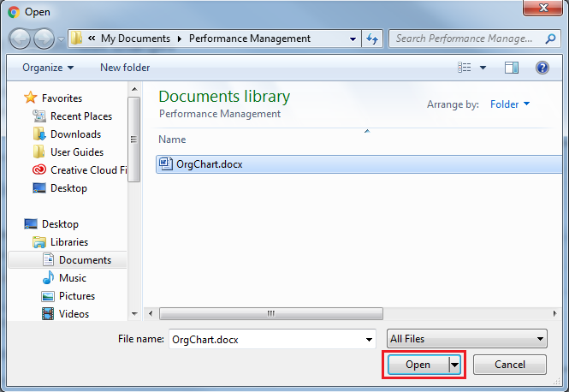Viewport: 569px width, 392px height.
Task: Select Downloads in the Favorites list
Action: coord(75,134)
